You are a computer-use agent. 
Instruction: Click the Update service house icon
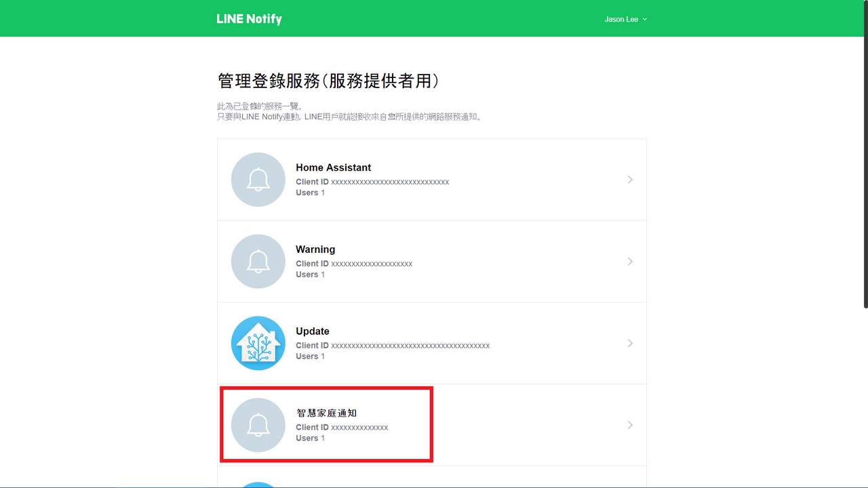[258, 343]
